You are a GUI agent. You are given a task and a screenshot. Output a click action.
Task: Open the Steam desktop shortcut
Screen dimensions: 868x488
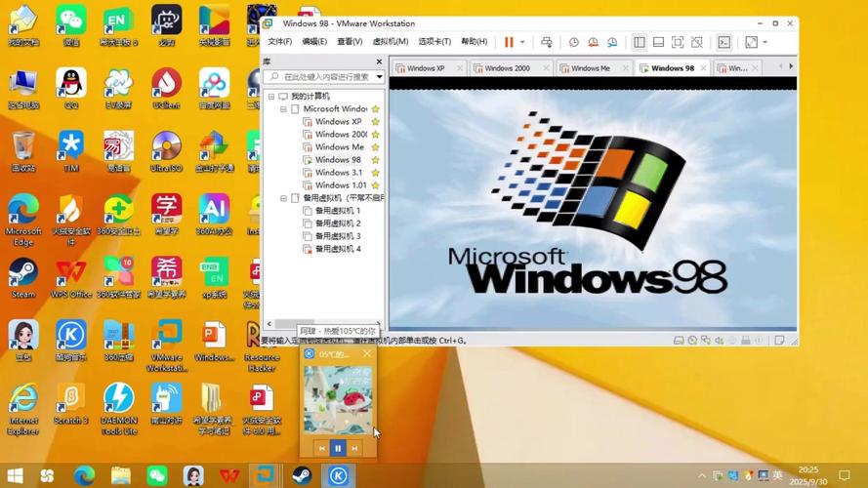click(x=23, y=278)
